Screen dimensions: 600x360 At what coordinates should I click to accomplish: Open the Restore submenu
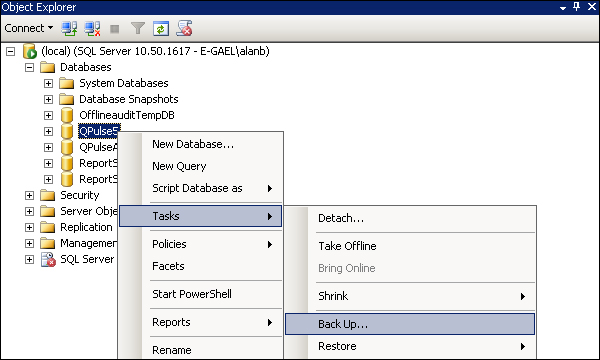click(410, 346)
